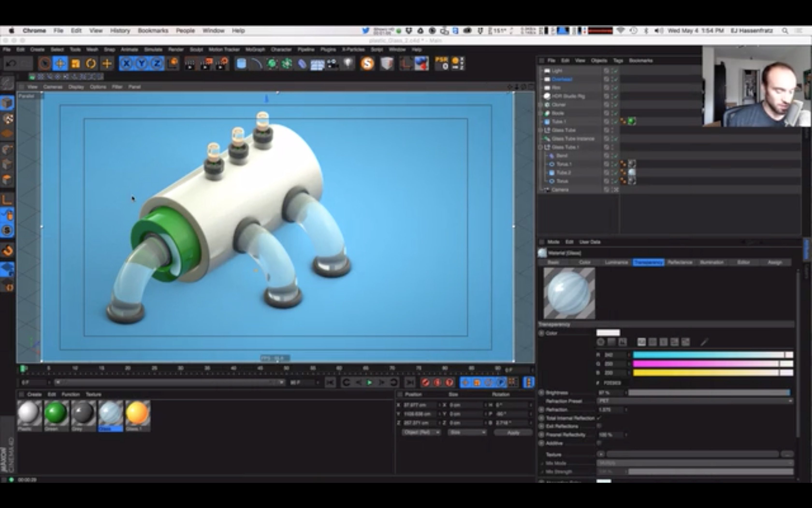
Task: Click the camera object icon in the toolbar
Action: coord(333,63)
